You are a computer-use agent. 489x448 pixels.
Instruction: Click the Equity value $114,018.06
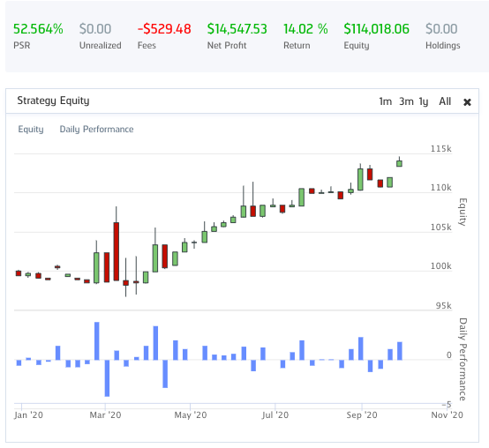tap(376, 29)
